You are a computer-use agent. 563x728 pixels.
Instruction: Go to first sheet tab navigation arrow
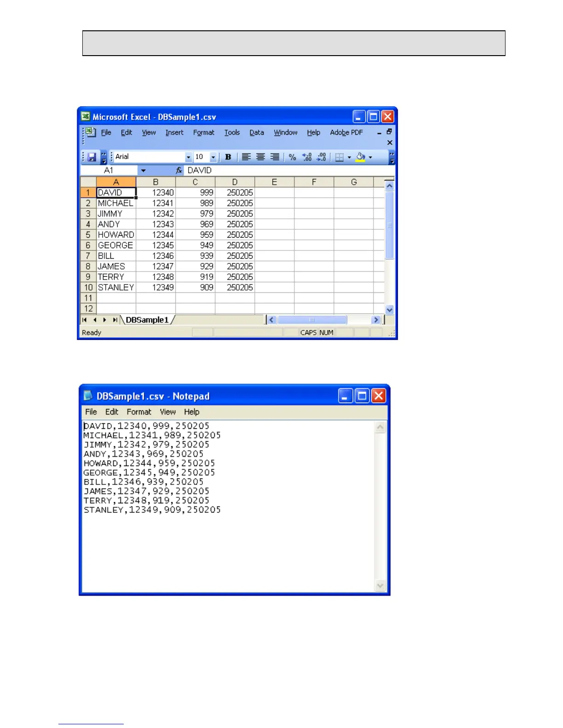point(85,320)
